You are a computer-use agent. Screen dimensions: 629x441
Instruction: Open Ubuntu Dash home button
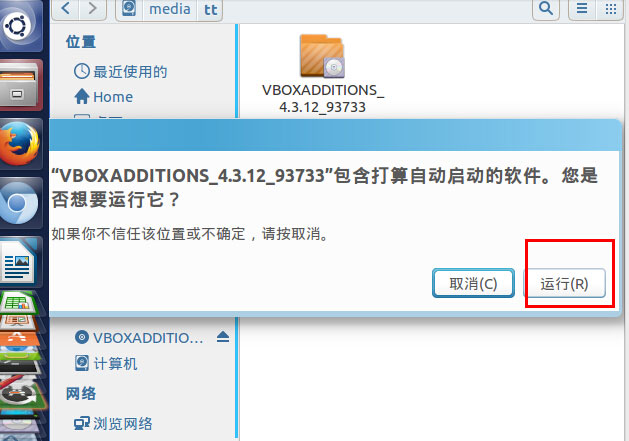(18, 25)
